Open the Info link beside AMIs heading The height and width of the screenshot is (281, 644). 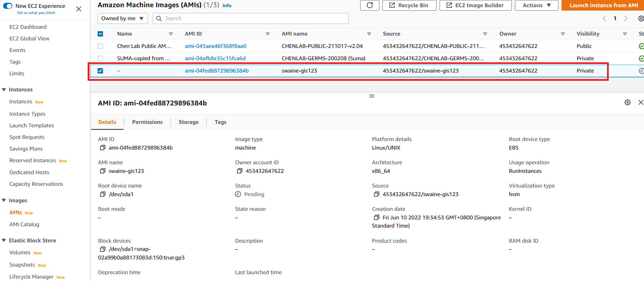pos(227,5)
